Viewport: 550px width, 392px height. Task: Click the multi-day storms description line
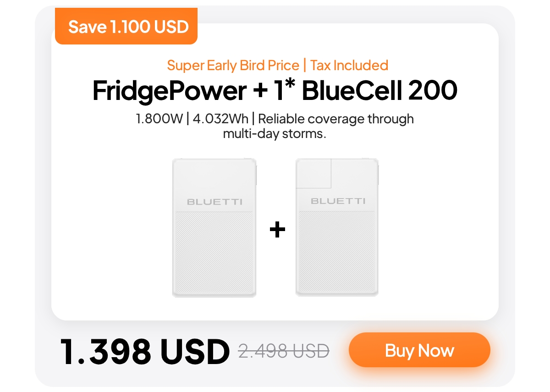274,135
